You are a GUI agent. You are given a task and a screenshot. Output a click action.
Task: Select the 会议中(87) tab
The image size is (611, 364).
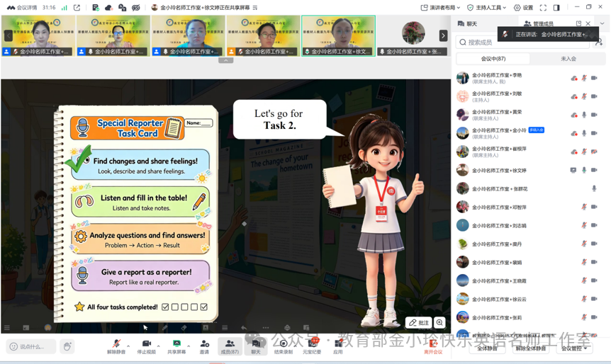(x=493, y=59)
